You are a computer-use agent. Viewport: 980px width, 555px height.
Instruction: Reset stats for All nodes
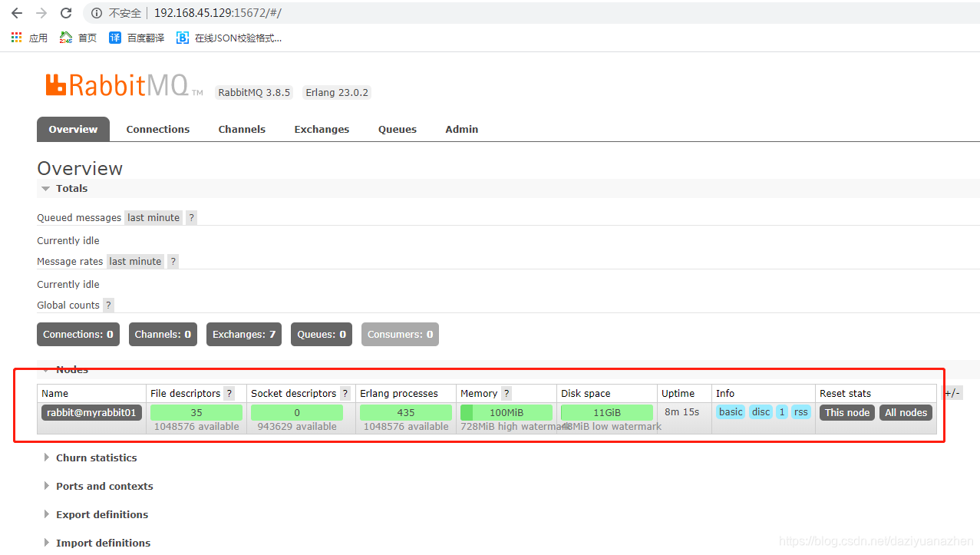[x=906, y=413]
